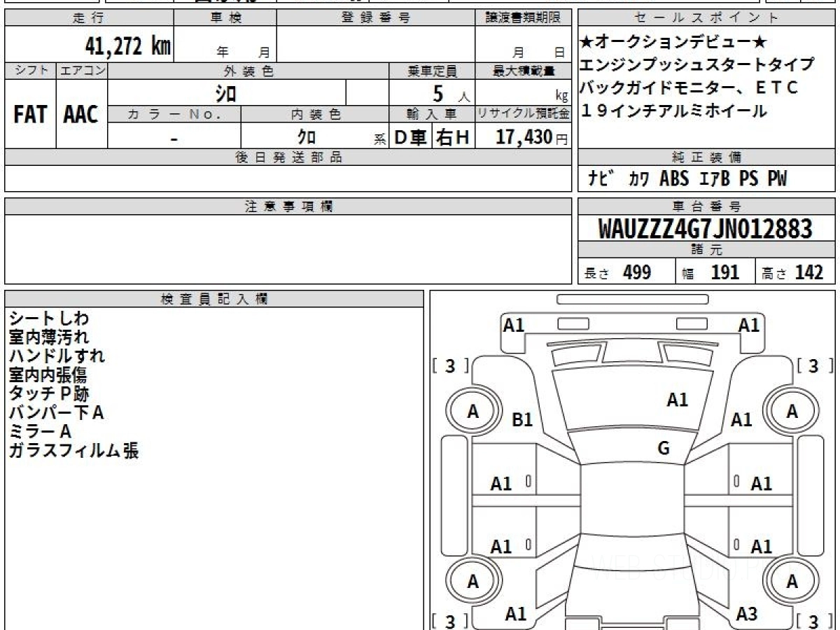Viewport: 840px width, 630px height.
Task: Select the FAT shift value
Action: (30, 115)
